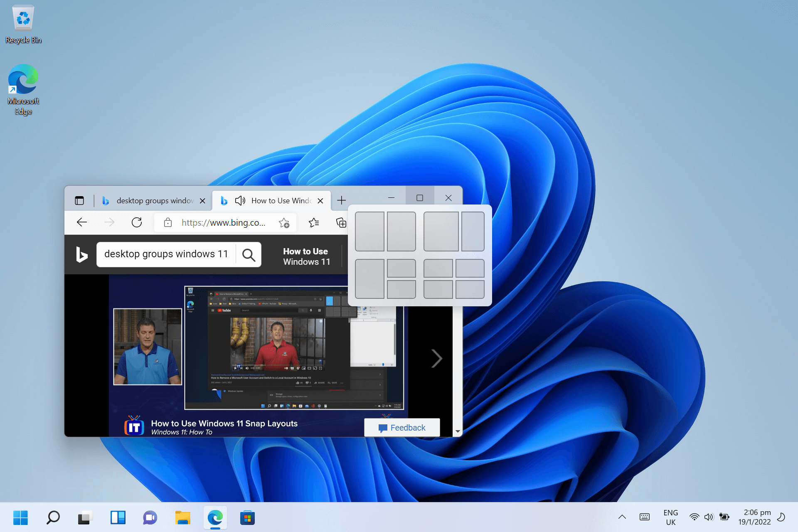Click the browser back arrow
The height and width of the screenshot is (532, 798).
click(82, 222)
